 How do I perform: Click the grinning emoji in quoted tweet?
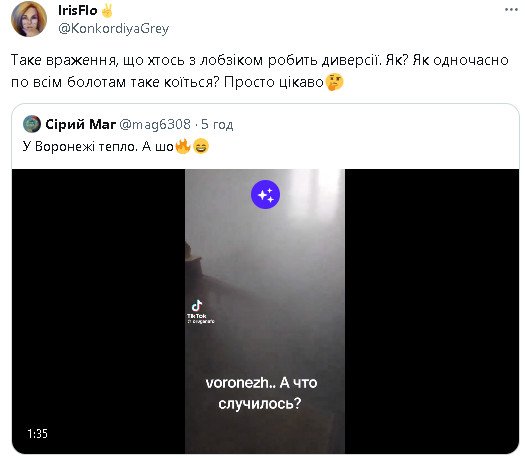[x=201, y=146]
